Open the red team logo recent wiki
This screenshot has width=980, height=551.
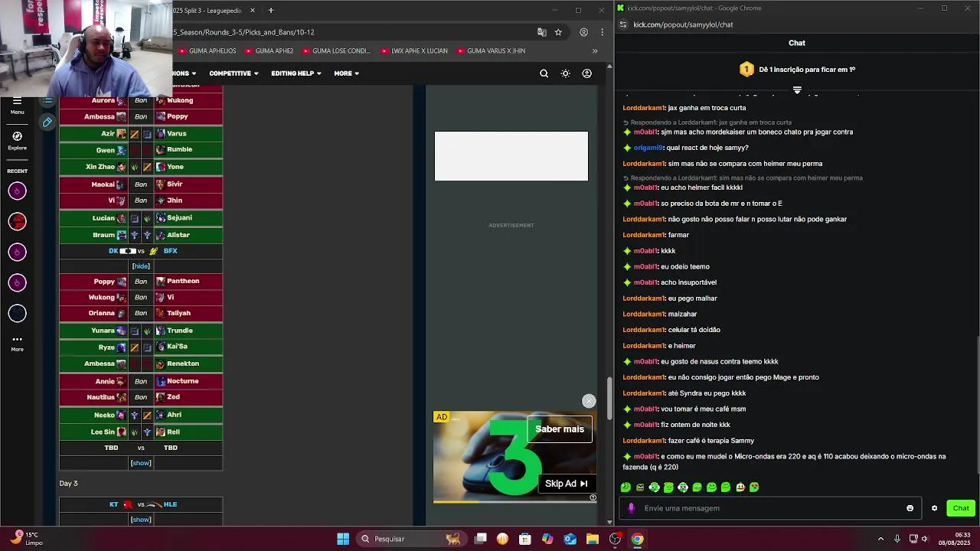click(17, 221)
